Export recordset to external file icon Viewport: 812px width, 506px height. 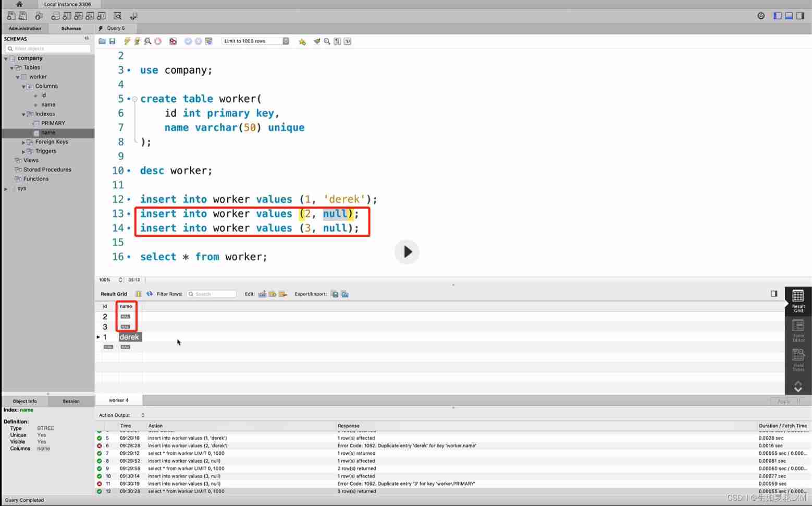[x=335, y=294]
